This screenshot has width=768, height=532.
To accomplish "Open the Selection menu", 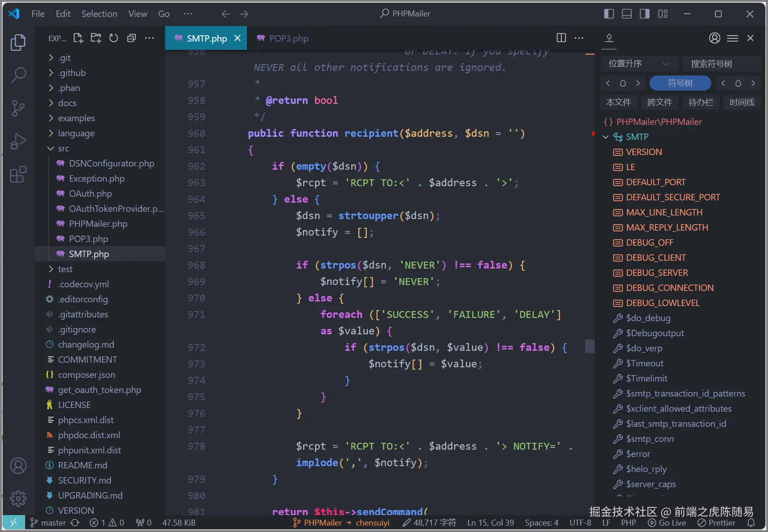I will (x=99, y=14).
